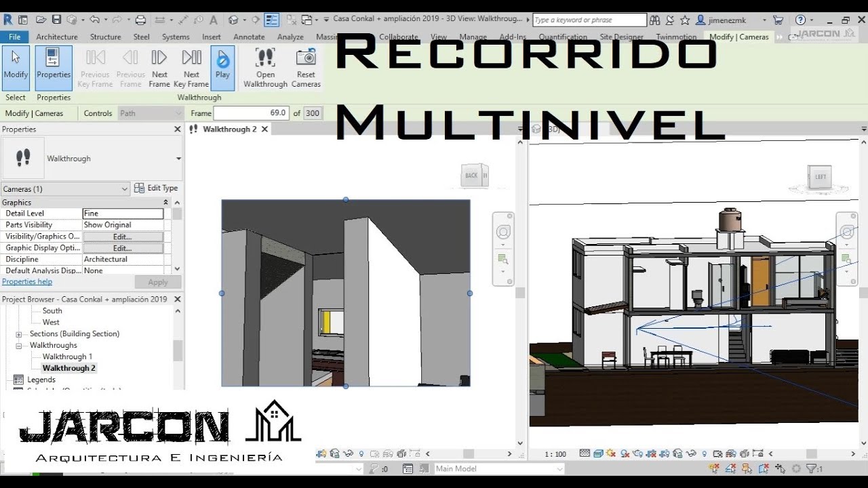
Task: Select Walkthrough 1 in Project Browser
Action: click(67, 357)
